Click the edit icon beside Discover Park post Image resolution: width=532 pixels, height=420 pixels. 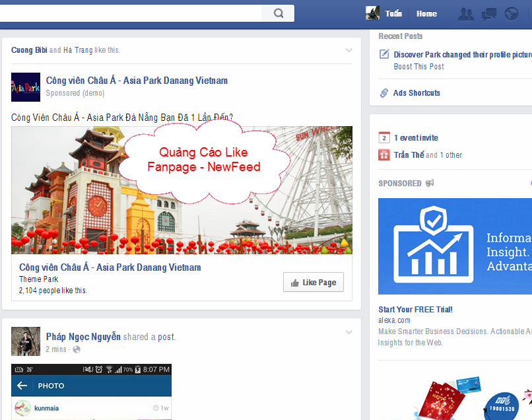(x=384, y=54)
